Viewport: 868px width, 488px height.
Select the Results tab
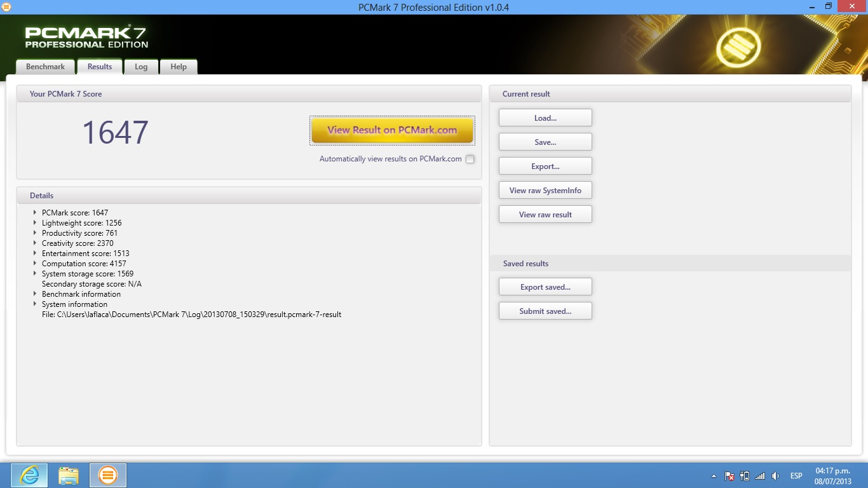(x=100, y=67)
